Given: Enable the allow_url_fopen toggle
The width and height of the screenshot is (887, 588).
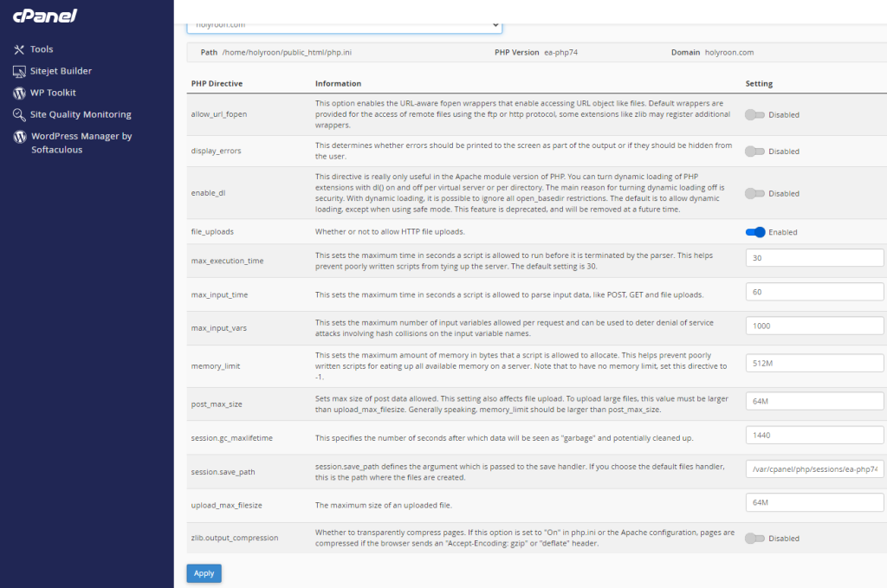Looking at the screenshot, I should click(755, 114).
